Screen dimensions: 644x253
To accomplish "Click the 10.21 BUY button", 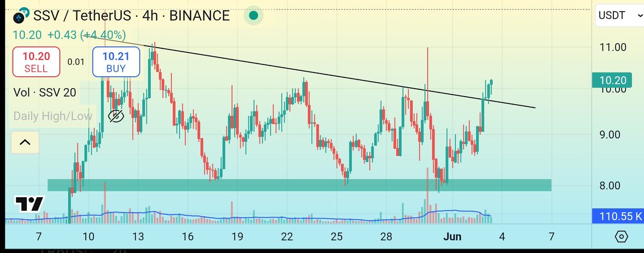I will tap(116, 61).
